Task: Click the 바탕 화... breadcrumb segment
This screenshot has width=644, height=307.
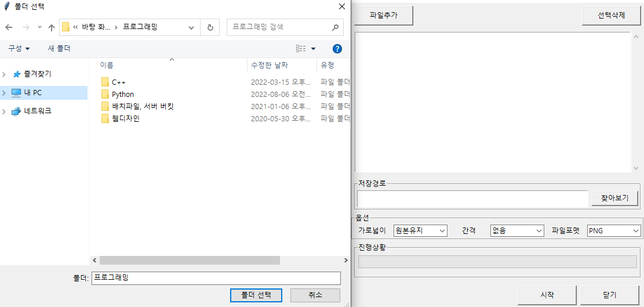Action: pyautogui.click(x=96, y=27)
